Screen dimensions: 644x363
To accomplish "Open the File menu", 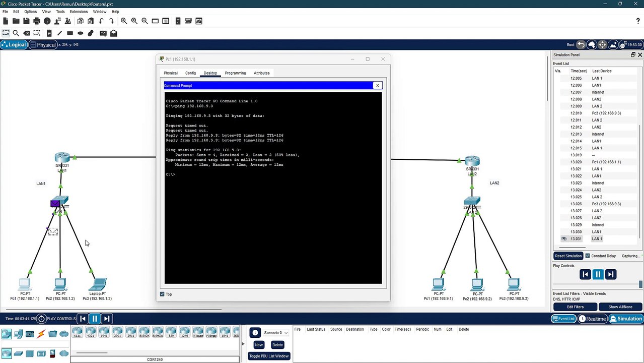I will click(x=5, y=12).
